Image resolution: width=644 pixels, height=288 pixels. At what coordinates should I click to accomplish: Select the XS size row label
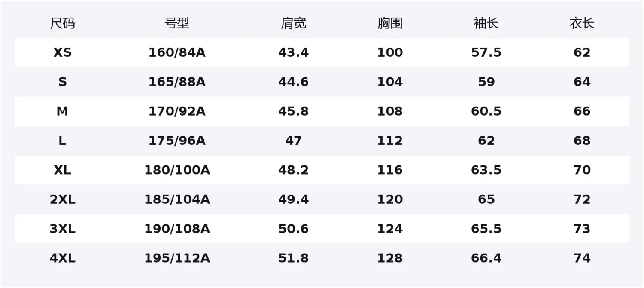click(x=62, y=52)
